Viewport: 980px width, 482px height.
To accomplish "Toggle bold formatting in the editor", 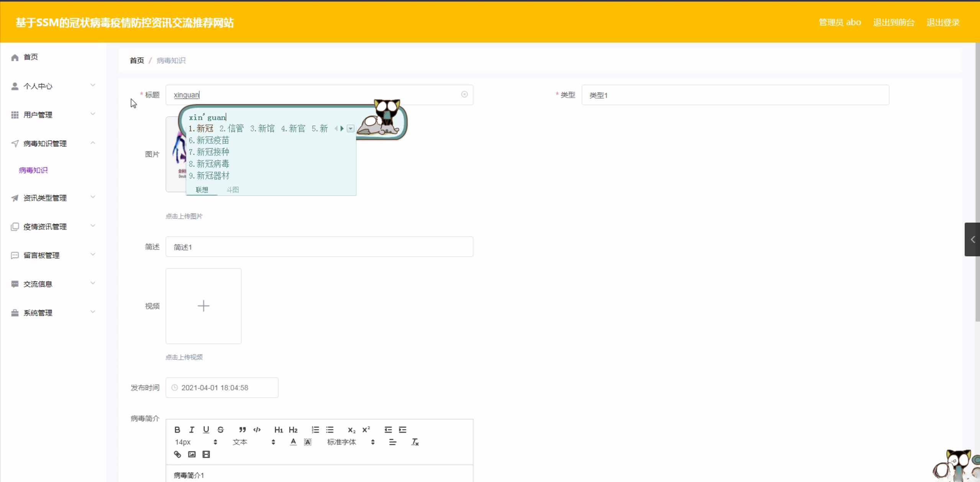I will [x=177, y=430].
